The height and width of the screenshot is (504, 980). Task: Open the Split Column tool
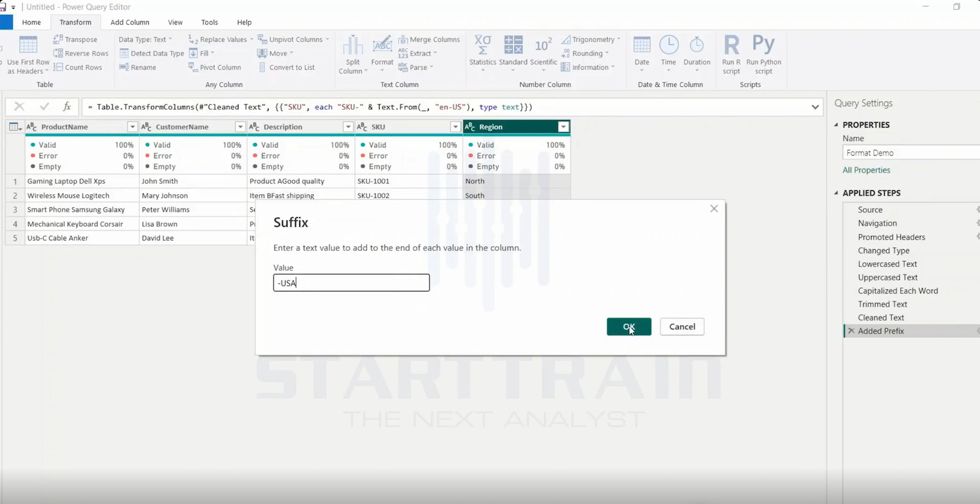pyautogui.click(x=353, y=56)
